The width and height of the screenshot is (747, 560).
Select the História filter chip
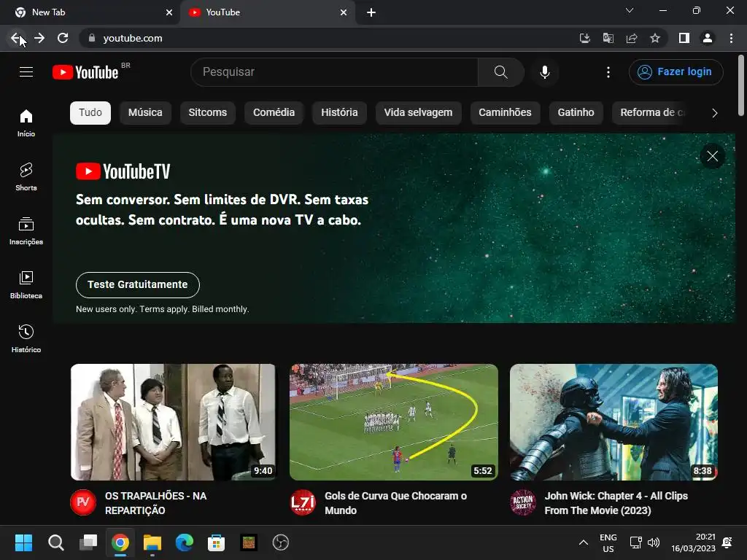coord(339,113)
